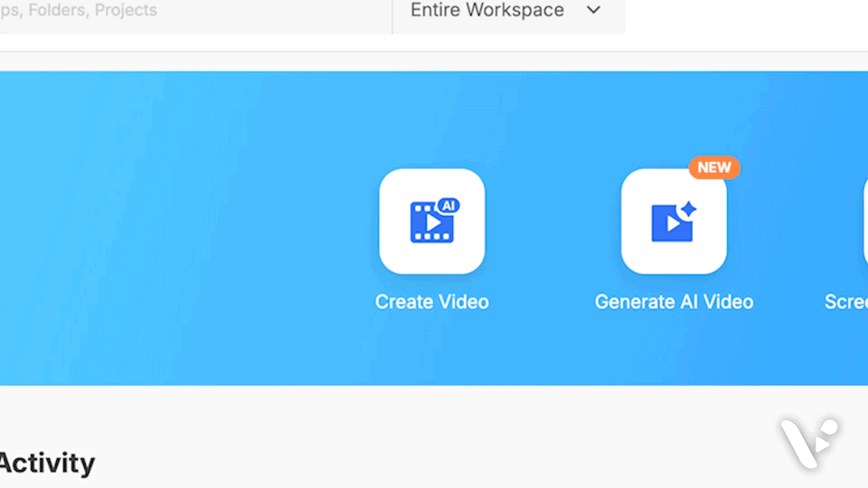This screenshot has width=868, height=488.
Task: Click the AI badge on Create Video icon
Action: tap(448, 205)
